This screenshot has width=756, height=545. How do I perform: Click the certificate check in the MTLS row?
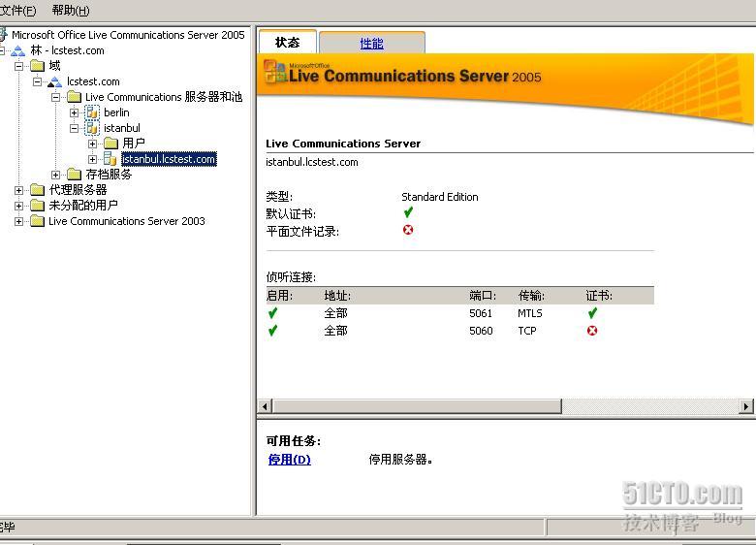[x=592, y=313]
